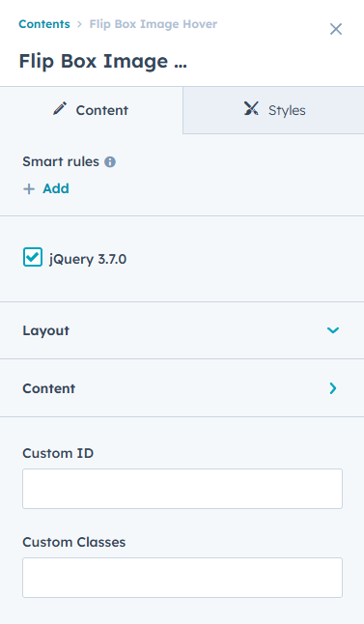This screenshot has width=364, height=624.
Task: Click the plus icon beside Add
Action: pos(29,188)
